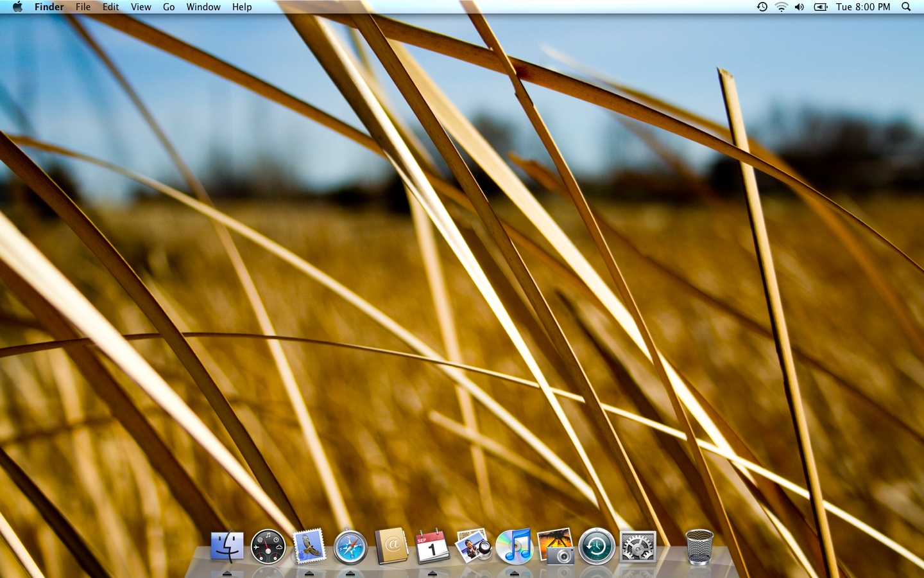Open Finder from the Dock

[227, 547]
